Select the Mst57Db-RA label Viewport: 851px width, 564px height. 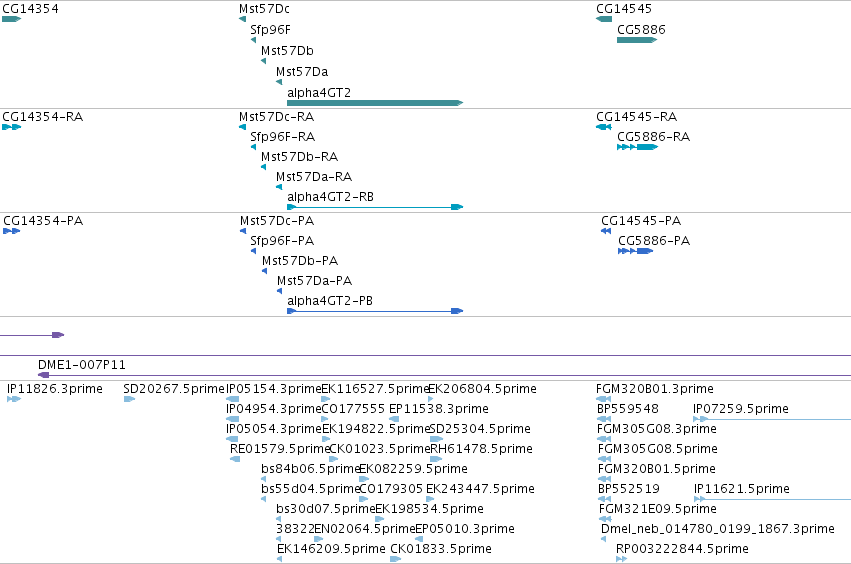point(299,157)
